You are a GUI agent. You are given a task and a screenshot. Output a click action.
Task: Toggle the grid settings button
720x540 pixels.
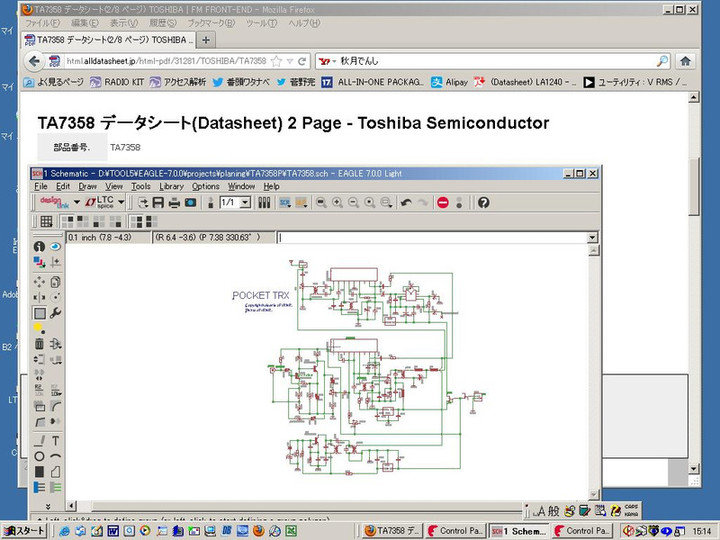46,221
